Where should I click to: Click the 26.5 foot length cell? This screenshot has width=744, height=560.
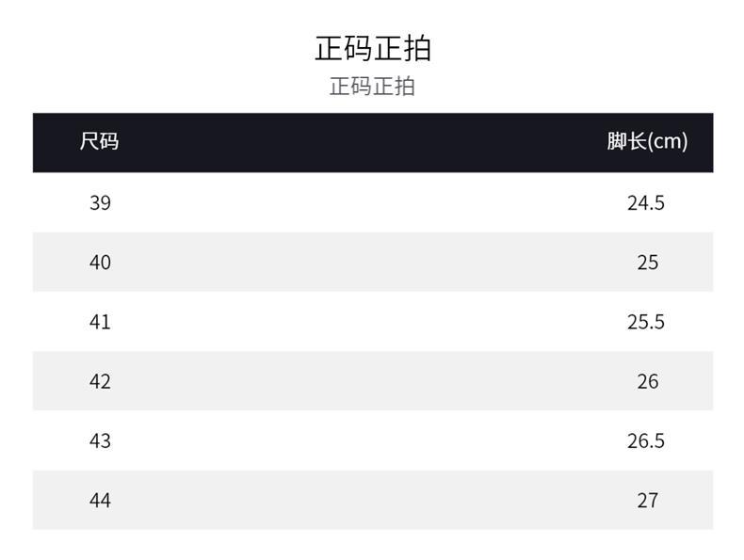point(646,440)
